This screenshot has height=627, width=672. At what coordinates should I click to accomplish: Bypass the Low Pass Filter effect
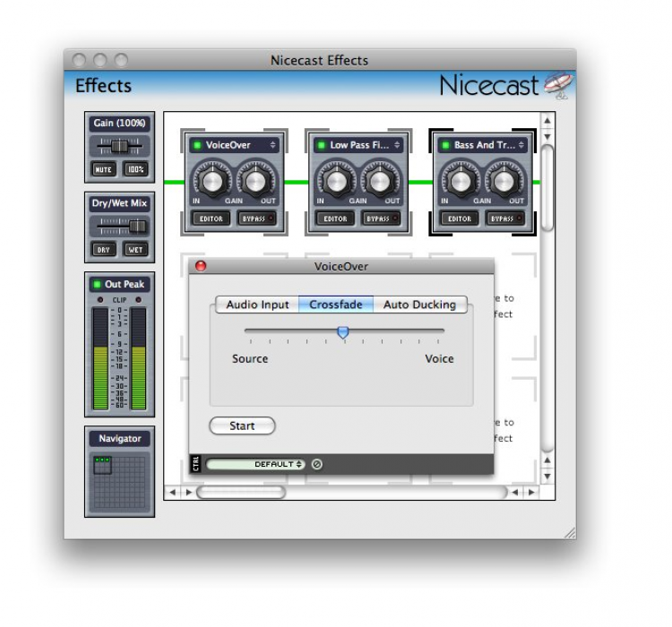pos(381,219)
